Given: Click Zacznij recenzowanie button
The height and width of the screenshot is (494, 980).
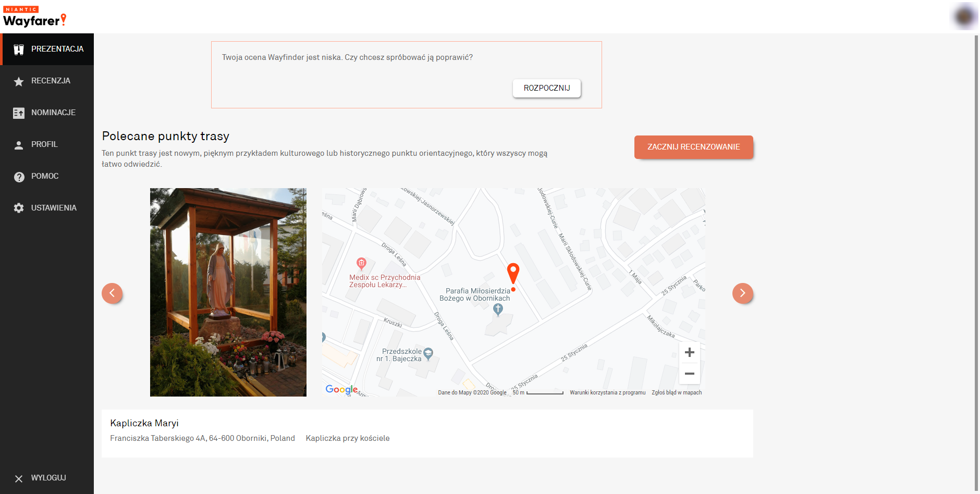Looking at the screenshot, I should click(693, 147).
